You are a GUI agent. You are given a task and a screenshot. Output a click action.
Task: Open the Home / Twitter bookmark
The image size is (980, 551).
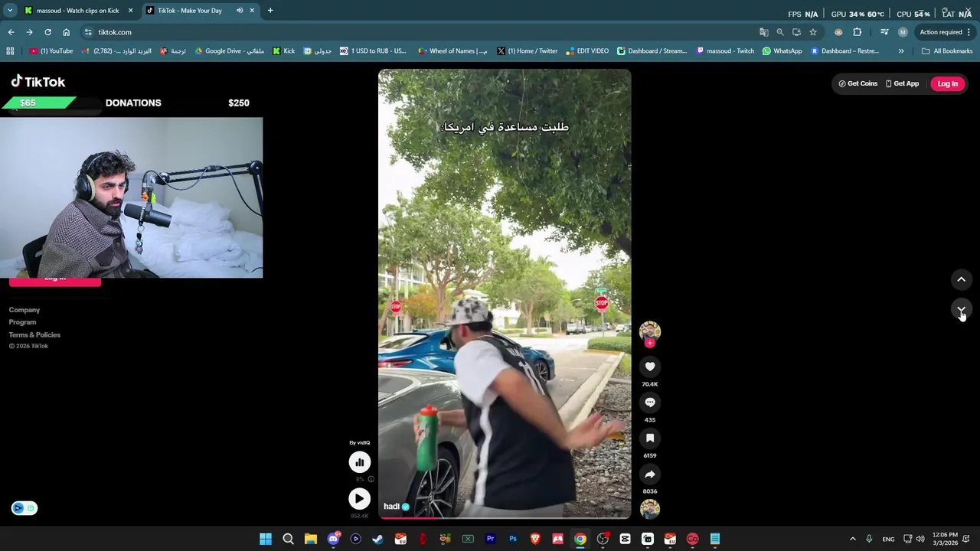(x=527, y=51)
